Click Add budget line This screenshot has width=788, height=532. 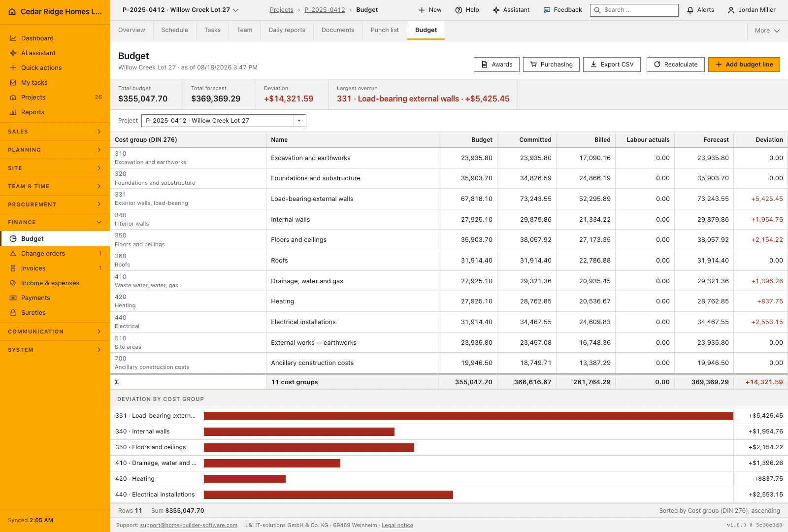(744, 65)
